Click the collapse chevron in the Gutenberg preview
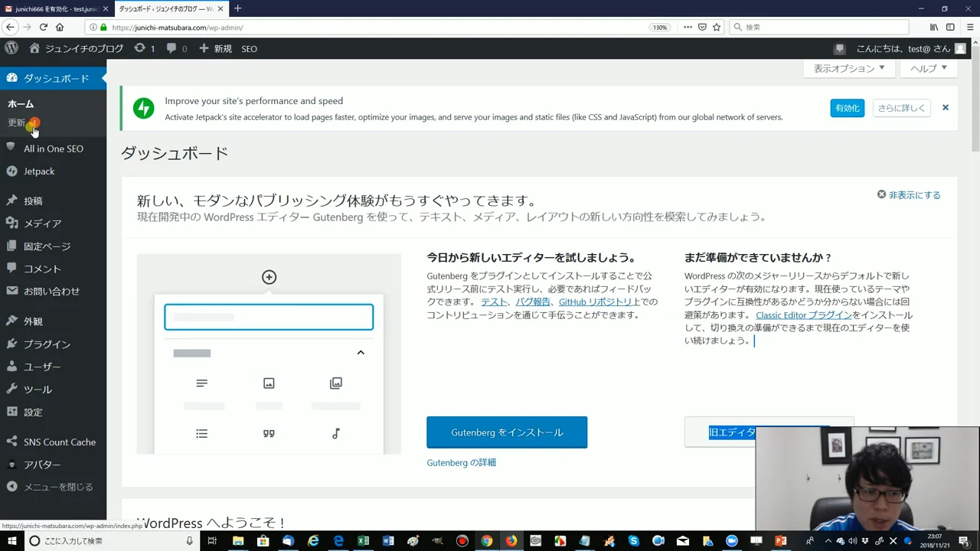Image resolution: width=980 pixels, height=551 pixels. pos(361,353)
